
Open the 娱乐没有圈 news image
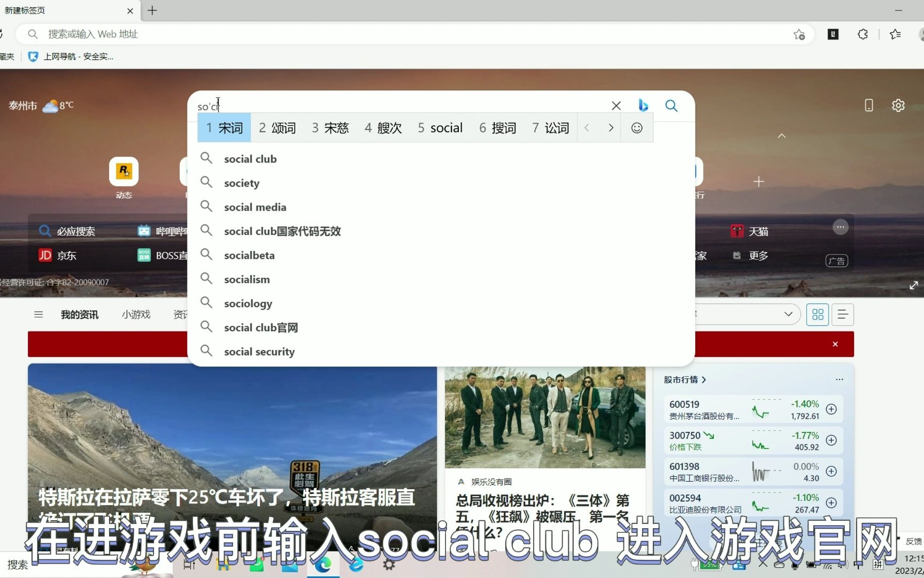[x=545, y=417]
